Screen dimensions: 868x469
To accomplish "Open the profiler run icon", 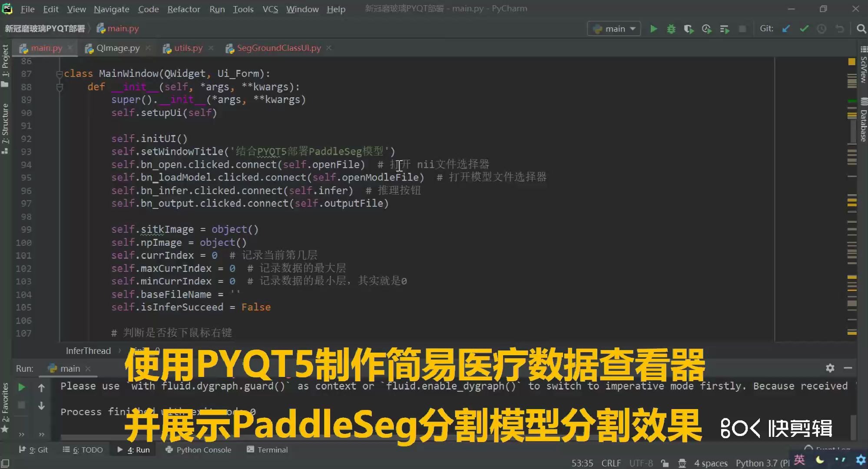I will click(x=706, y=29).
